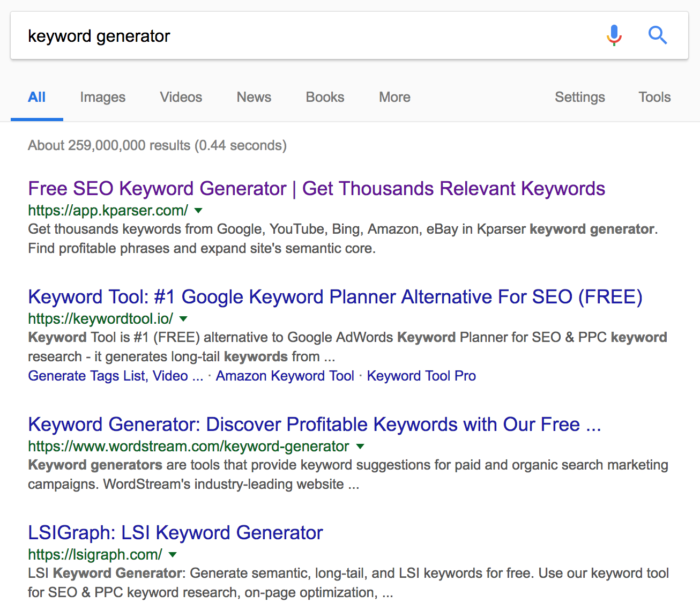Click Kparser snippet starting 'Get thousands keywords'
Screen dimensions: 700x610
343,239
